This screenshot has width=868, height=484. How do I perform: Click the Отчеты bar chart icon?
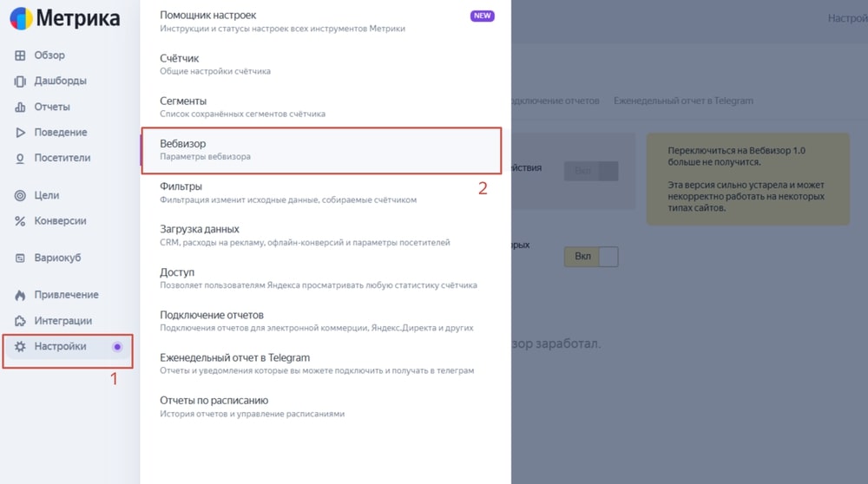click(x=20, y=107)
